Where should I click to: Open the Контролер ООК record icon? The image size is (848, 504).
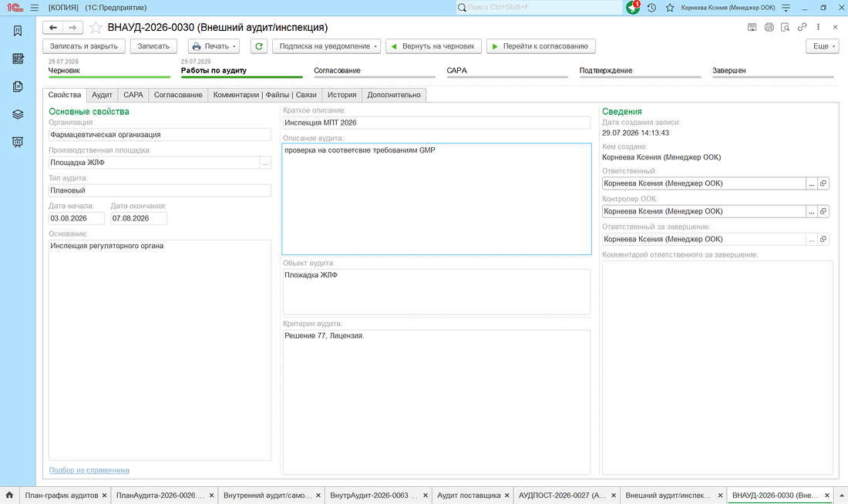click(823, 211)
